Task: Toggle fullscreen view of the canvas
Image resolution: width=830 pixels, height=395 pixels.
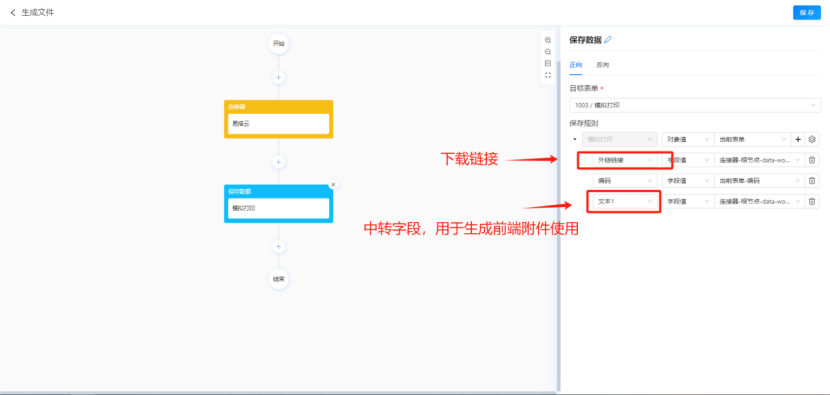Action: pos(548,75)
